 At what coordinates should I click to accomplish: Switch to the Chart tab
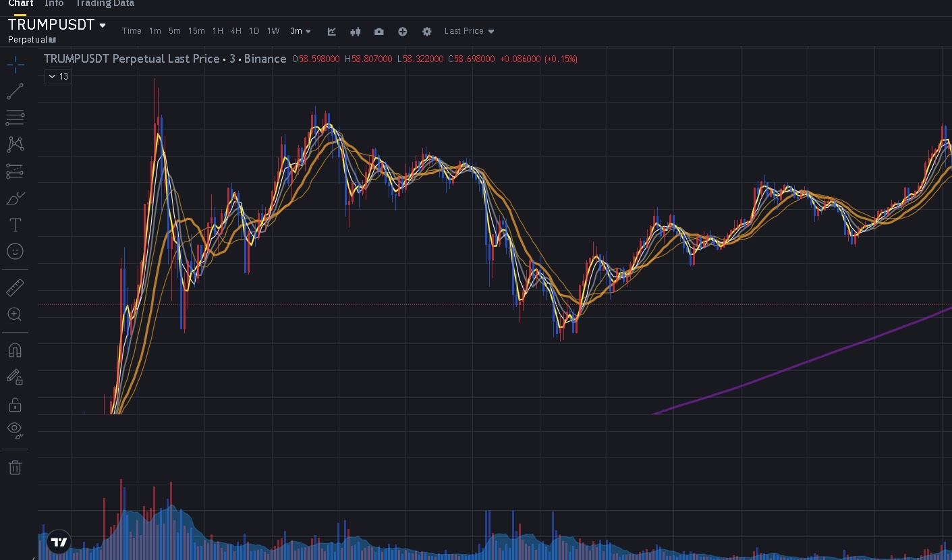(x=21, y=4)
